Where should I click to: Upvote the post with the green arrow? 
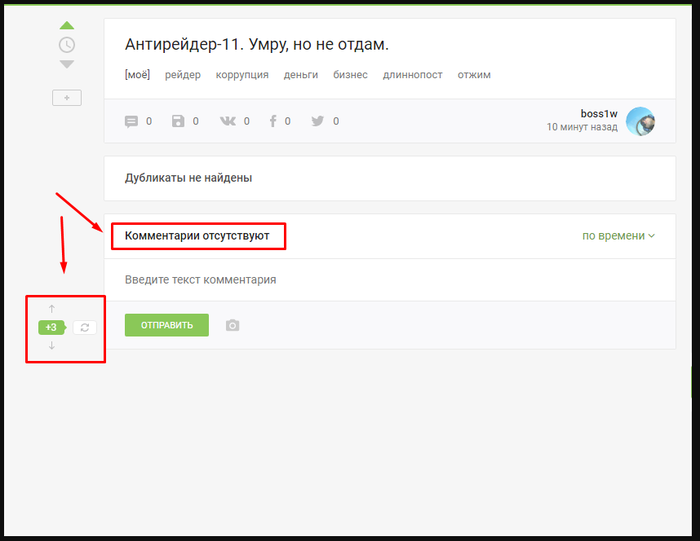tap(66, 26)
